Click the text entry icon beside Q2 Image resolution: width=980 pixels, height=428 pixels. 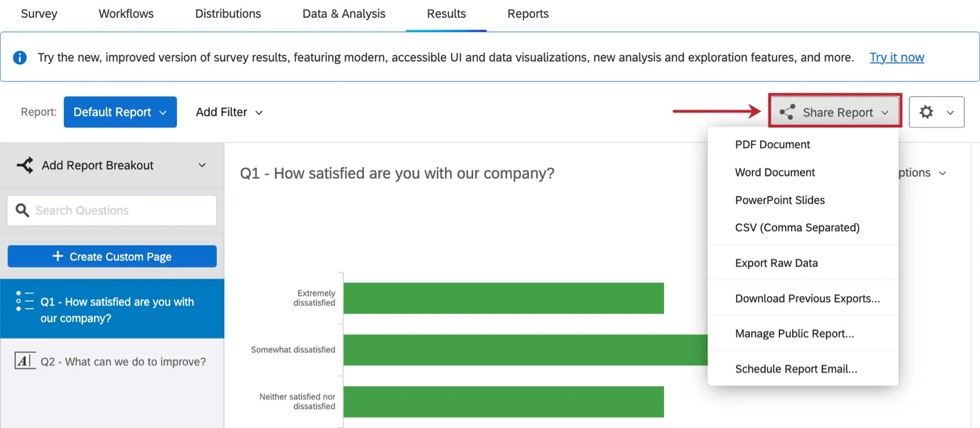tap(25, 361)
